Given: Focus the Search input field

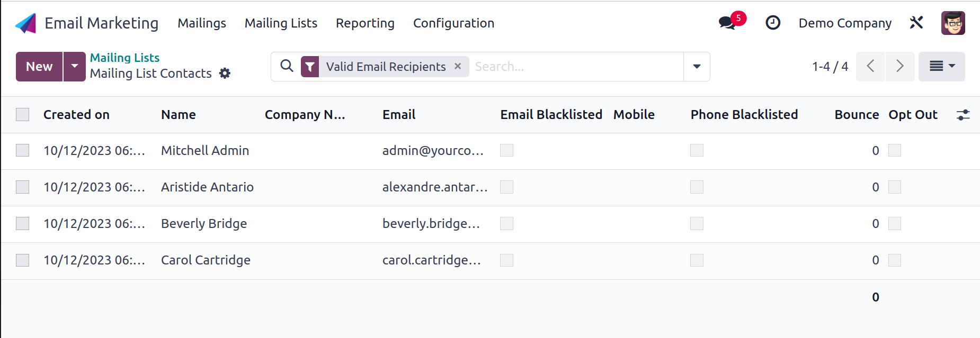Looking at the screenshot, I should [576, 66].
